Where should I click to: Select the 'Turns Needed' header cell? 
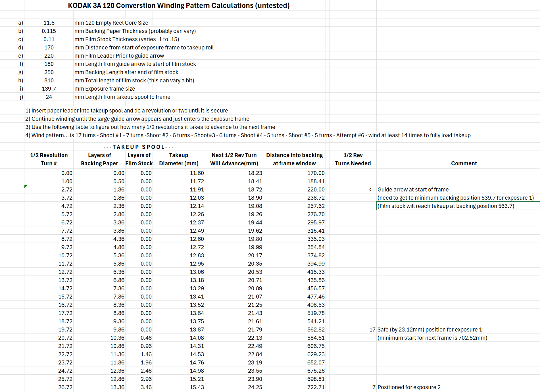pyautogui.click(x=353, y=163)
